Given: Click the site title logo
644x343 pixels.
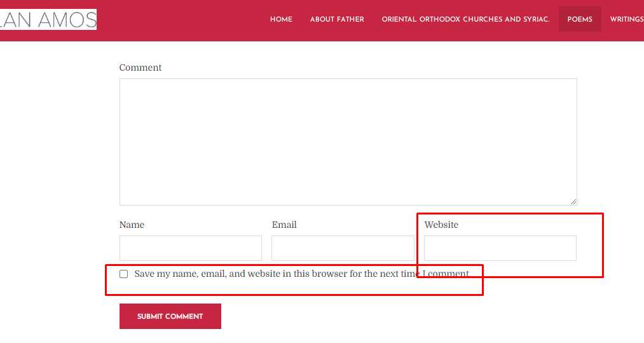Looking at the screenshot, I should 48,19.
